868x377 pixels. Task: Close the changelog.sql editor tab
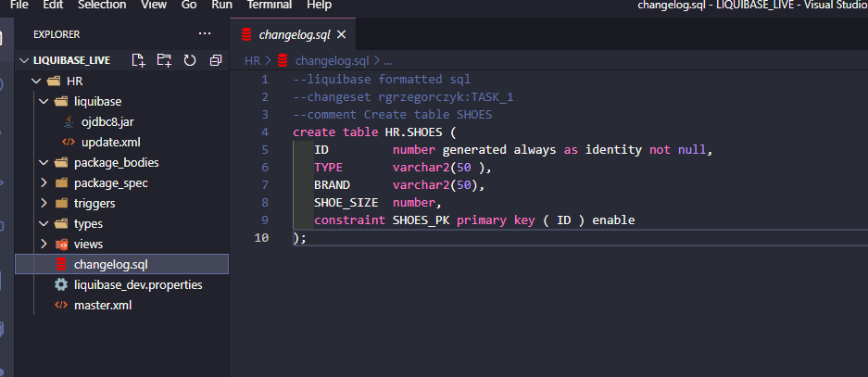342,34
